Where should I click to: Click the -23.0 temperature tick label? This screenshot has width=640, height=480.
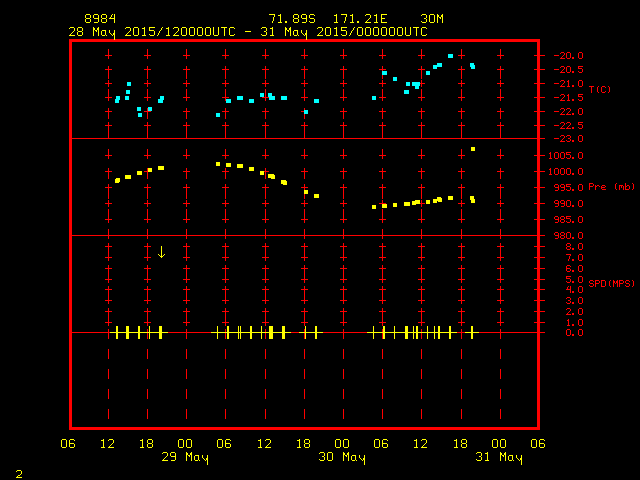568,139
